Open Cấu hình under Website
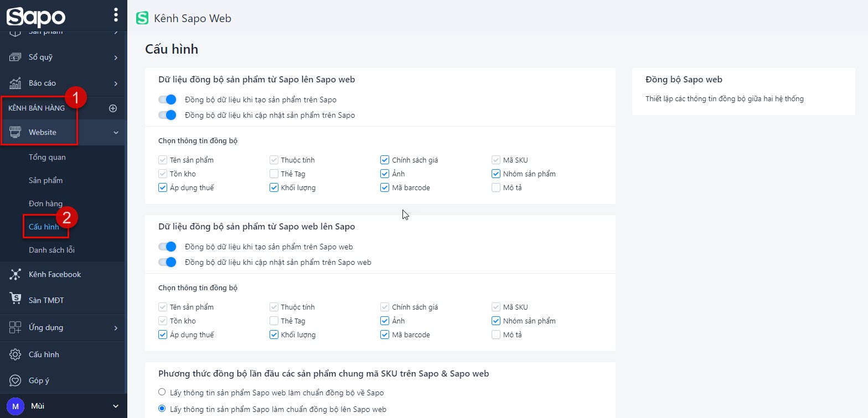 click(44, 227)
